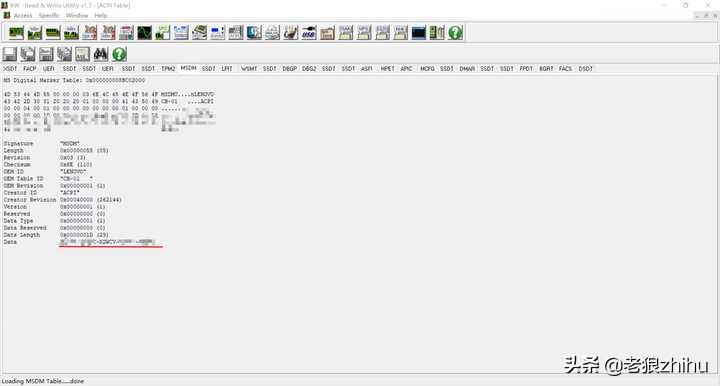Switch to the DBGP tab

pyautogui.click(x=289, y=69)
